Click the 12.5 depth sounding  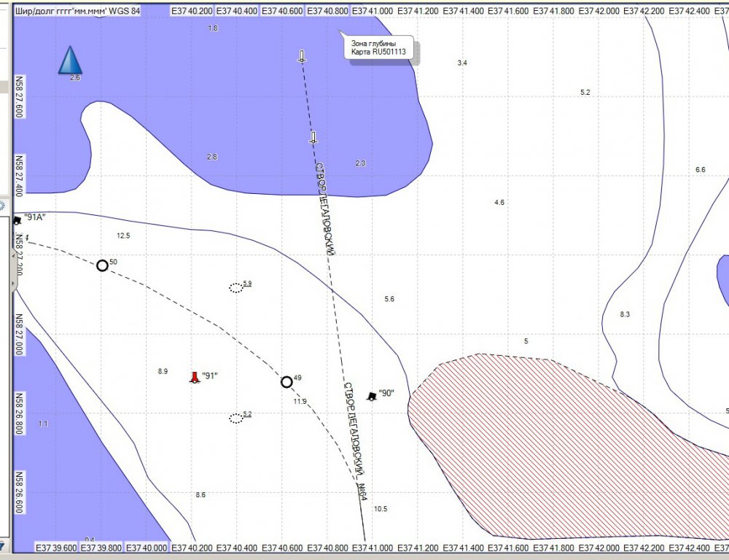tap(123, 236)
